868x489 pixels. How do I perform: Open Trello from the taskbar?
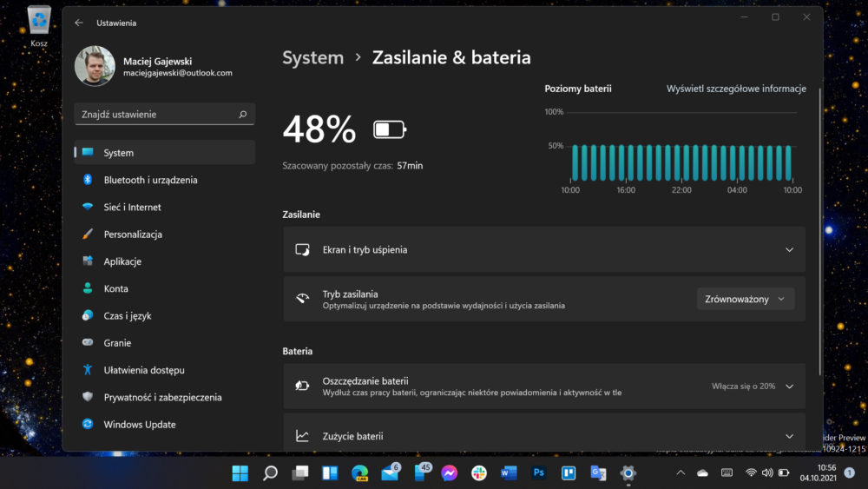click(569, 473)
